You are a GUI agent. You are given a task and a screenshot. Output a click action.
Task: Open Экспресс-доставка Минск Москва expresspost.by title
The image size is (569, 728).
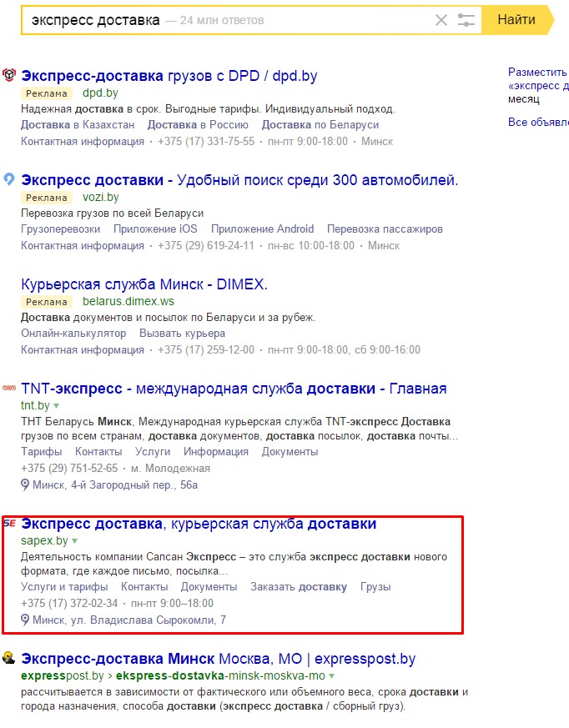pos(219,658)
